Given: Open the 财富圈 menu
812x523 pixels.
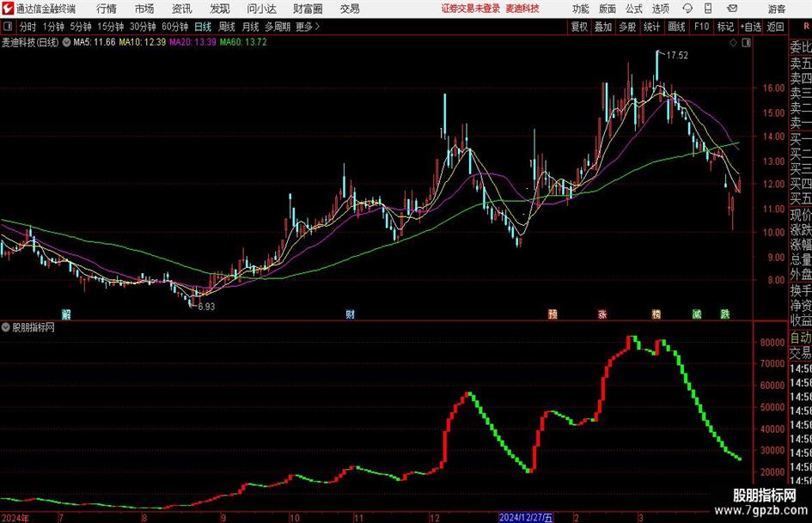Looking at the screenshot, I should tap(308, 9).
